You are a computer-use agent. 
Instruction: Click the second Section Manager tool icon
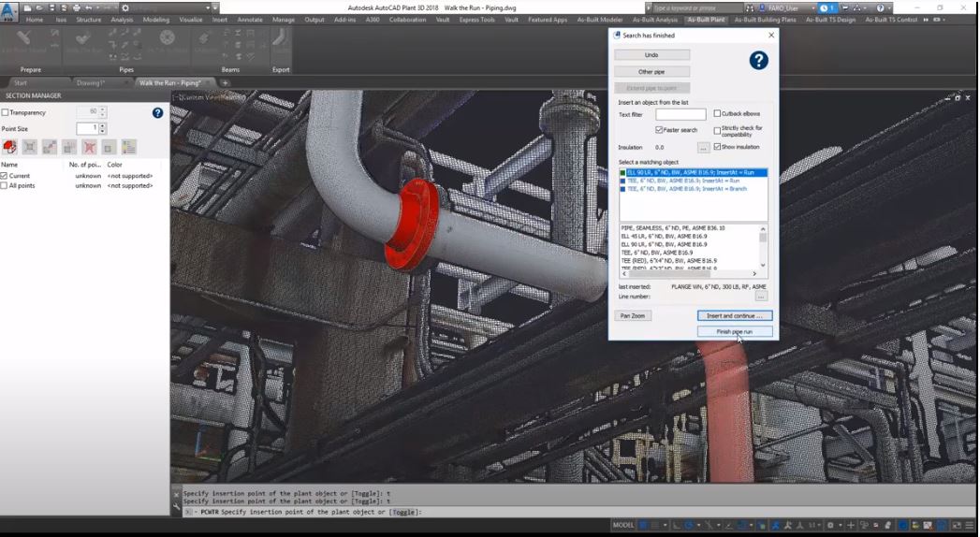point(29,147)
